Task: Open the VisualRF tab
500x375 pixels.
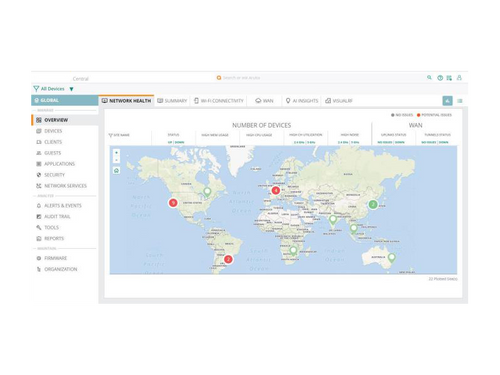Action: click(339, 101)
